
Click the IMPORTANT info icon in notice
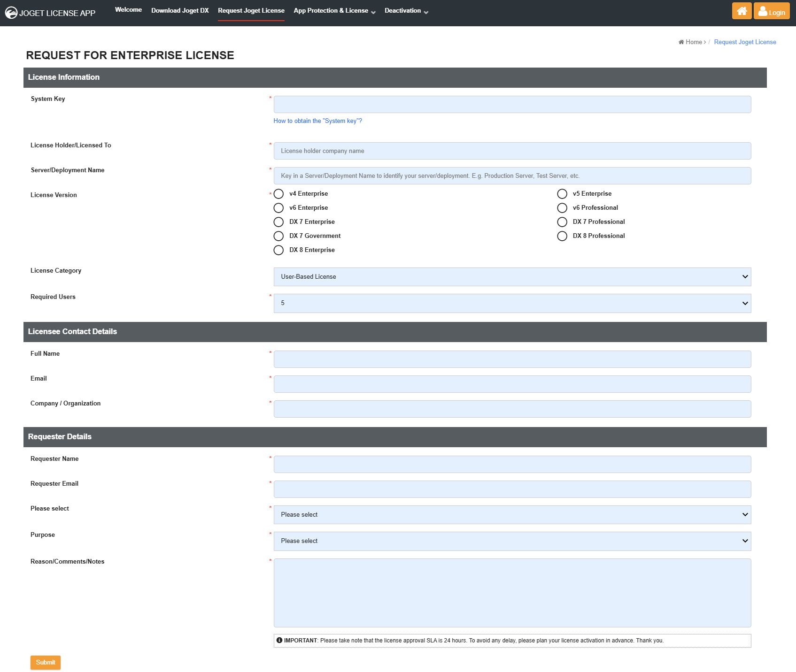pos(279,640)
